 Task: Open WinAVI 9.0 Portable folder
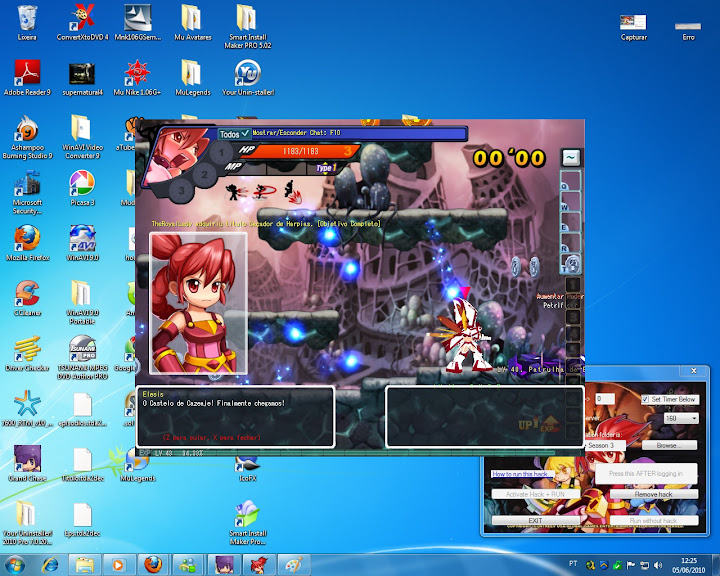pos(82,302)
